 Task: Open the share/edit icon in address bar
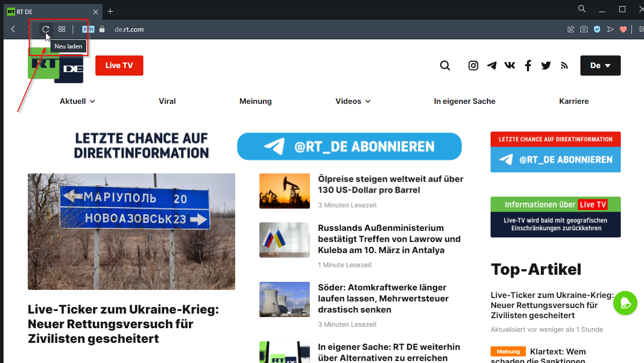571,29
